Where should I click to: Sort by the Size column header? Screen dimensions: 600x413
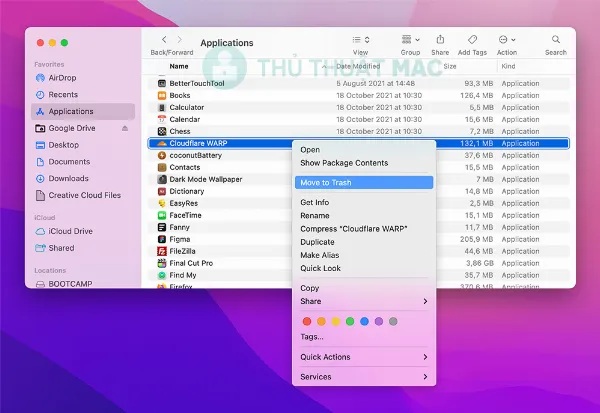450,66
